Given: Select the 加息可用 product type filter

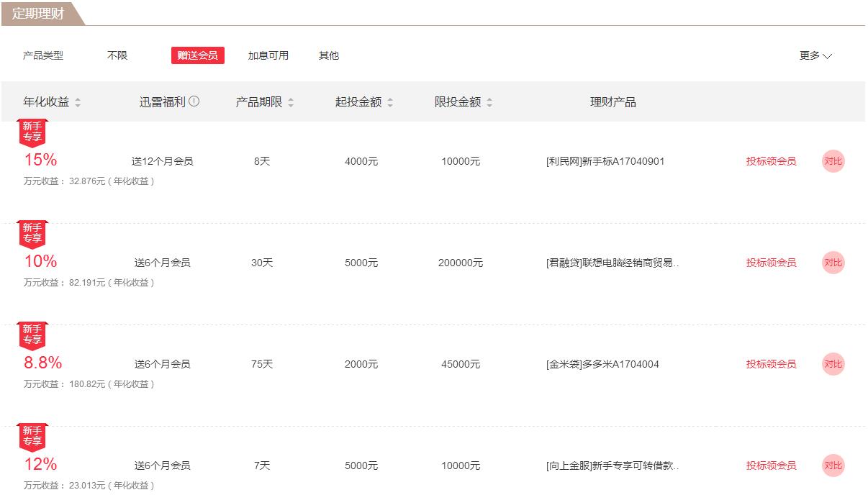Looking at the screenshot, I should click(268, 55).
